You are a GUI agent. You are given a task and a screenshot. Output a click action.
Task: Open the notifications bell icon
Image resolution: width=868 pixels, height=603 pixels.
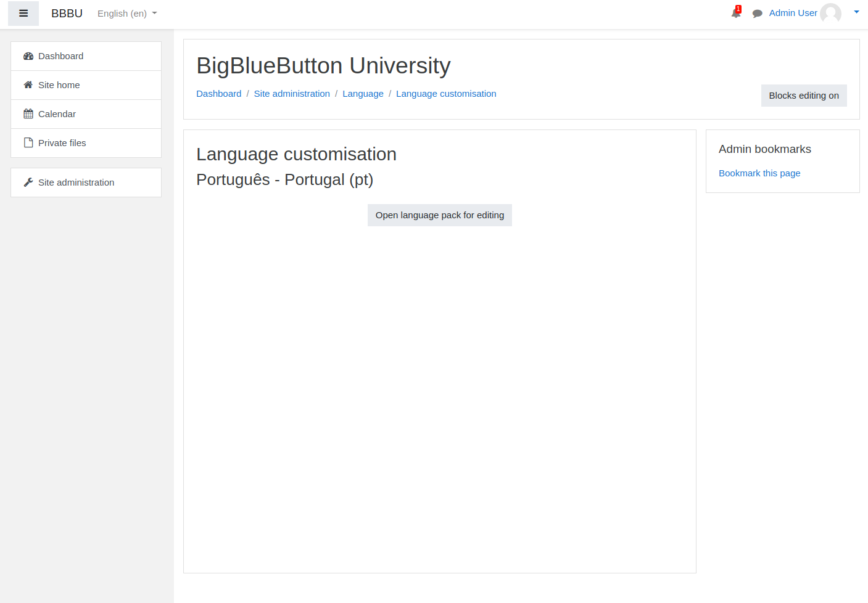(736, 13)
